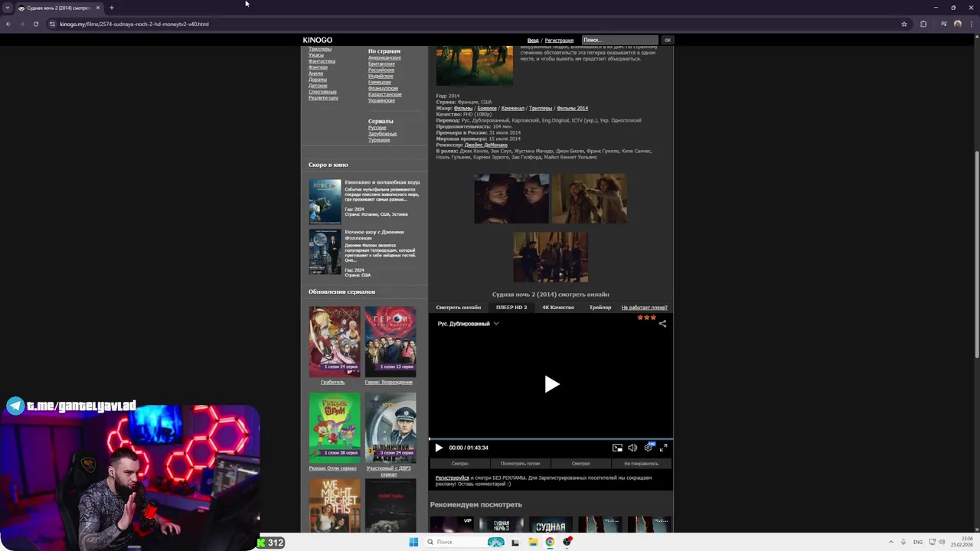Select the ПЛЕЕР HD 2 tab
The width and height of the screenshot is (980, 551).
coord(511,307)
